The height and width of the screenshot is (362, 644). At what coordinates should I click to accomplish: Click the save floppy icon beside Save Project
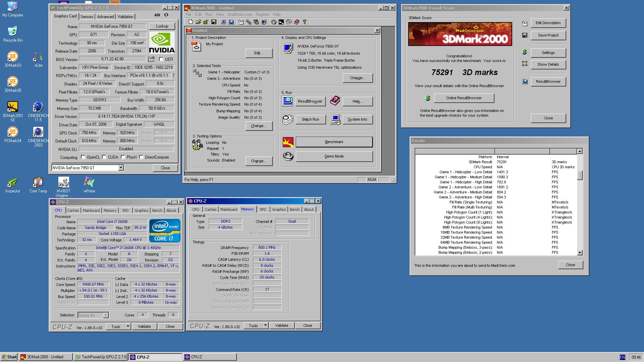[x=525, y=35]
